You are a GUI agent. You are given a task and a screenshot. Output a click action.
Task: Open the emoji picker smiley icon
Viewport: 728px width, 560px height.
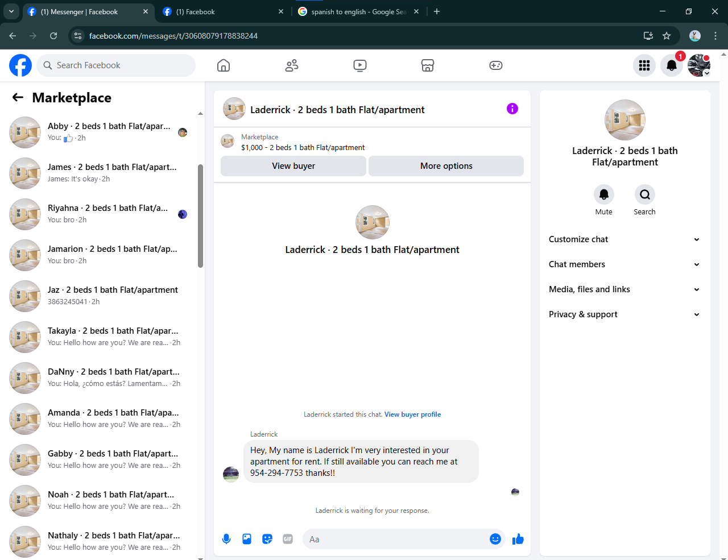pyautogui.click(x=495, y=539)
